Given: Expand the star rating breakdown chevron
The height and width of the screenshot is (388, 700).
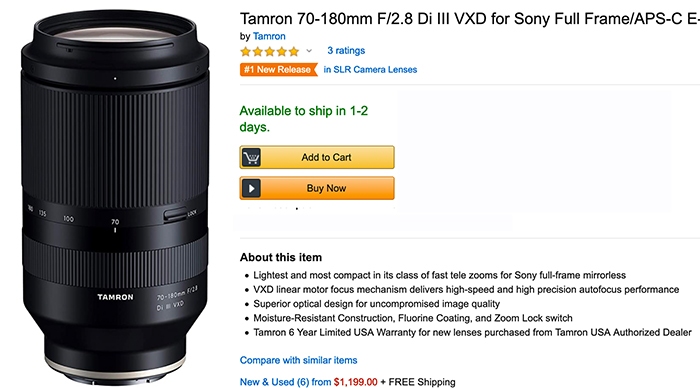Looking at the screenshot, I should point(309,51).
